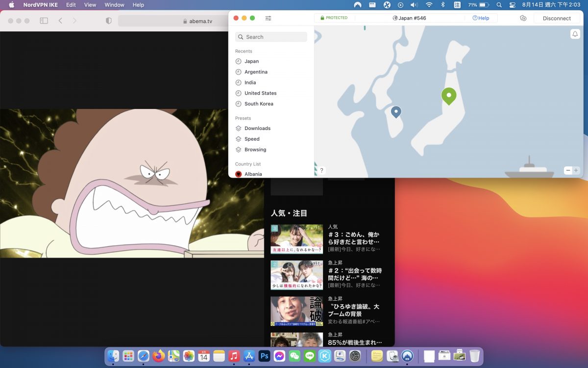The width and height of the screenshot is (588, 368).
Task: Open the Window menu
Action: 114,5
